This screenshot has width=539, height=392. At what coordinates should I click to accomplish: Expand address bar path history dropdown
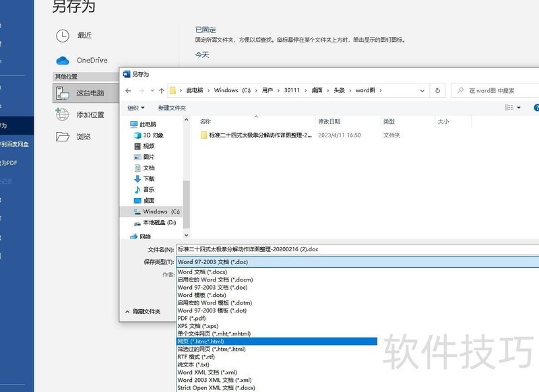click(422, 91)
